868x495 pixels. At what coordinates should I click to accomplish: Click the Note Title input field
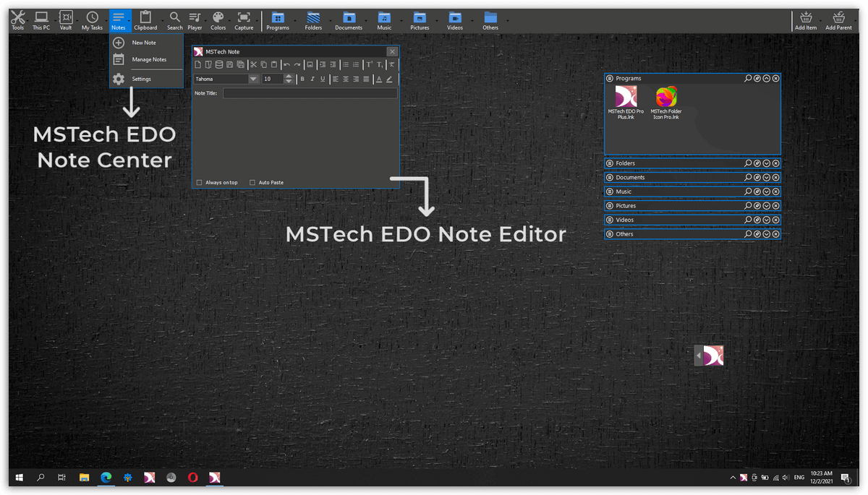[x=310, y=93]
